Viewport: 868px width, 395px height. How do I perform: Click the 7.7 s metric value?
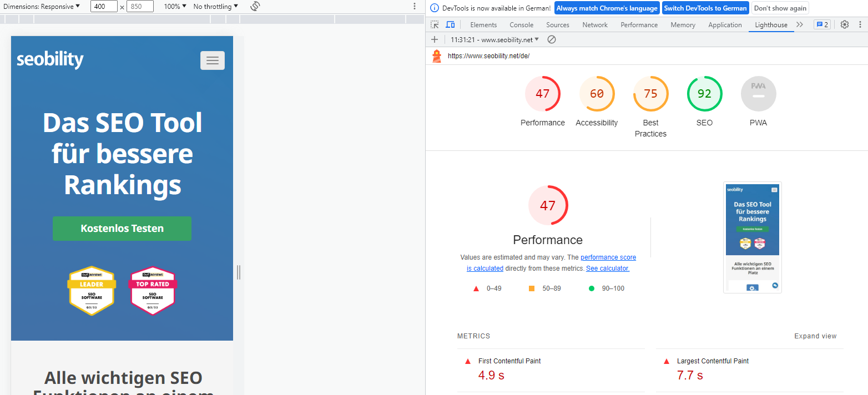coord(690,376)
